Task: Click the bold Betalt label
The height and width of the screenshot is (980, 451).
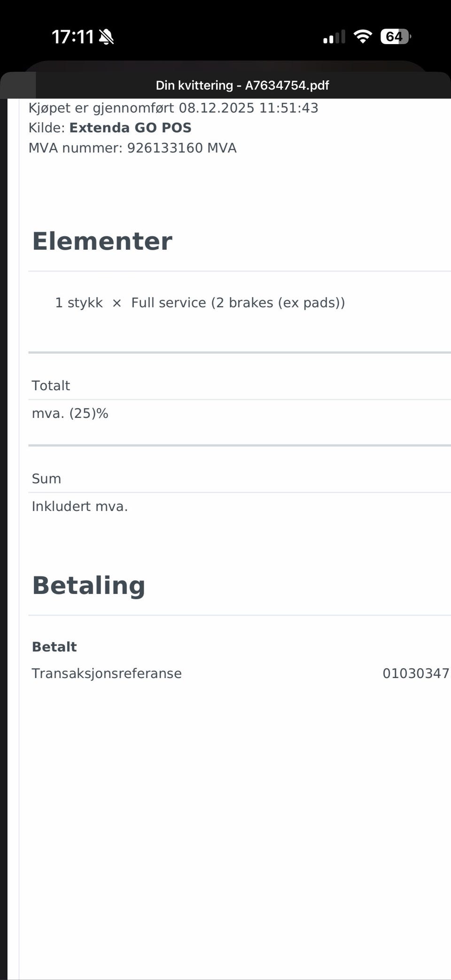Action: coord(54,647)
